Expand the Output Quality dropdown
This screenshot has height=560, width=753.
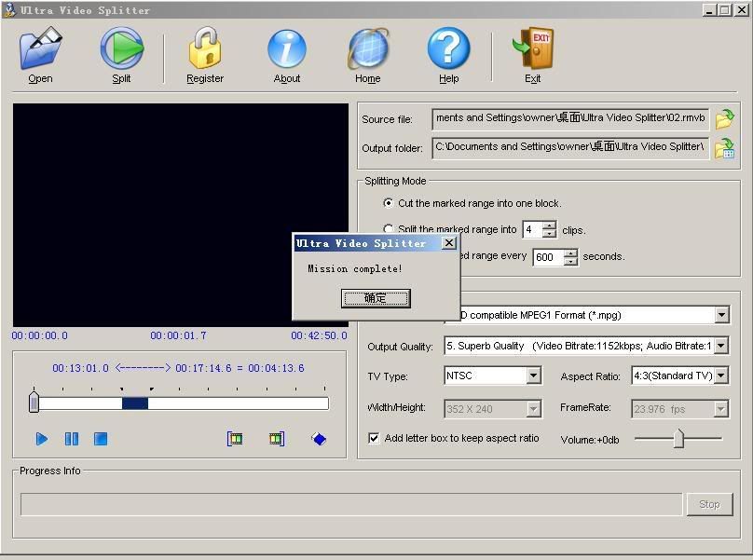(721, 346)
